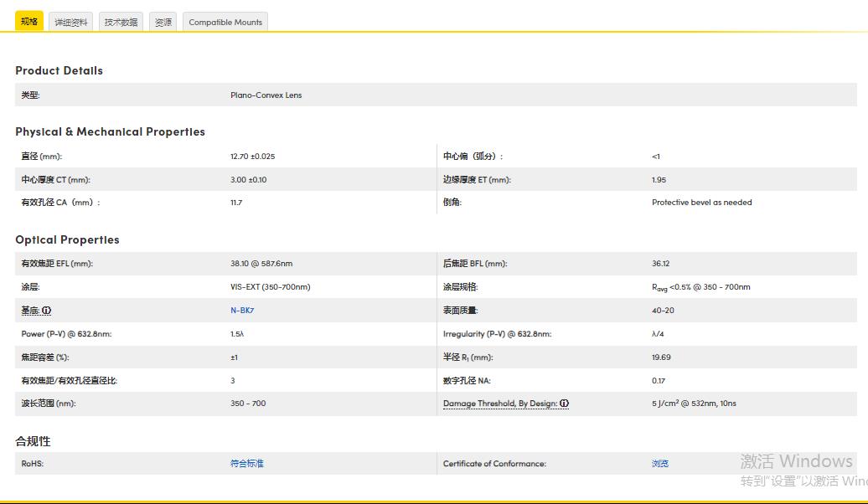This screenshot has width=868, height=504.
Task: Click the Protective bevel as needed text
Action: pos(701,203)
